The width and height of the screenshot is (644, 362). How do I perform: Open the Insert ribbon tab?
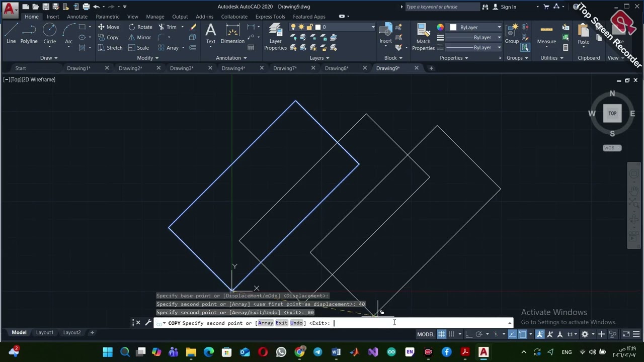(53, 17)
